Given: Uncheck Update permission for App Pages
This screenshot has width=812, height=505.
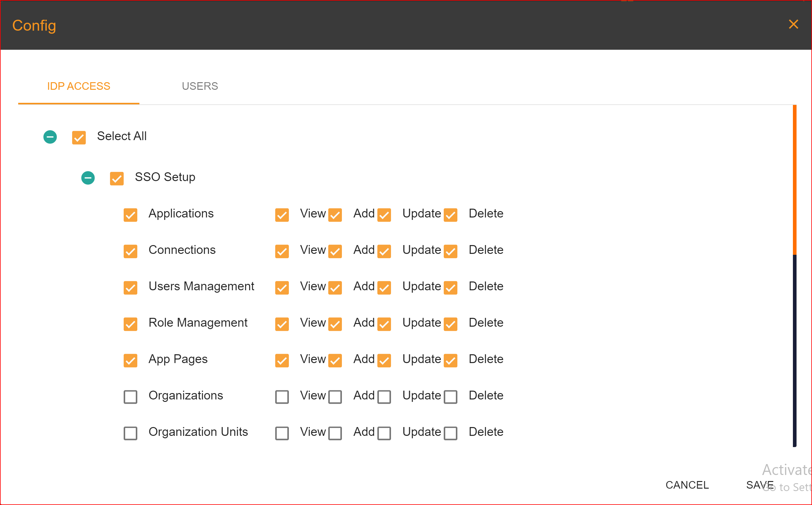Looking at the screenshot, I should tap(384, 360).
